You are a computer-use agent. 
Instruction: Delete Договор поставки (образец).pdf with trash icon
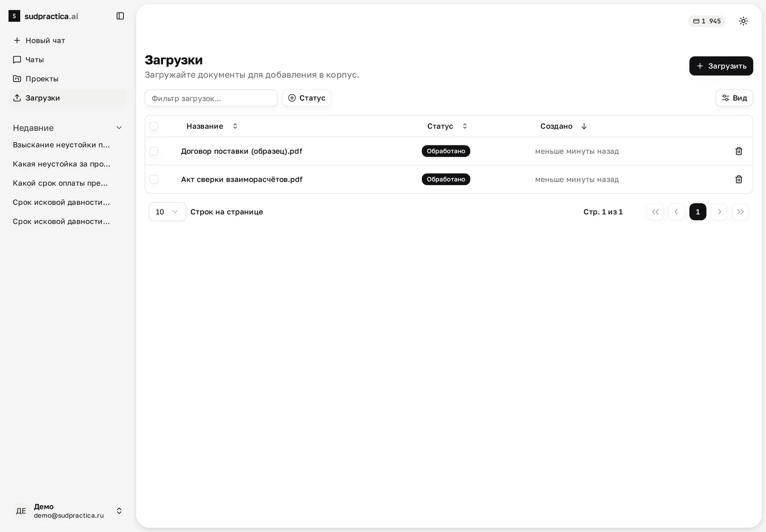[x=739, y=151]
